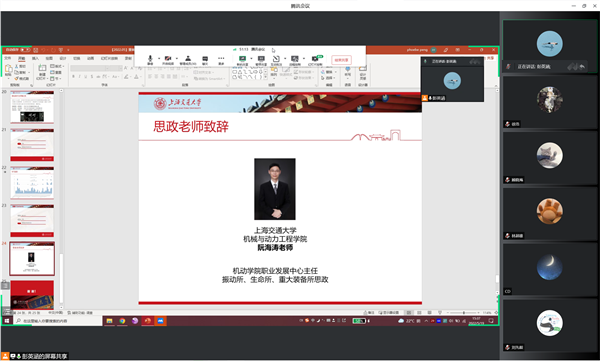This screenshot has width=600, height=361.
Task: Click the pause share icon
Action: [x=261, y=59]
